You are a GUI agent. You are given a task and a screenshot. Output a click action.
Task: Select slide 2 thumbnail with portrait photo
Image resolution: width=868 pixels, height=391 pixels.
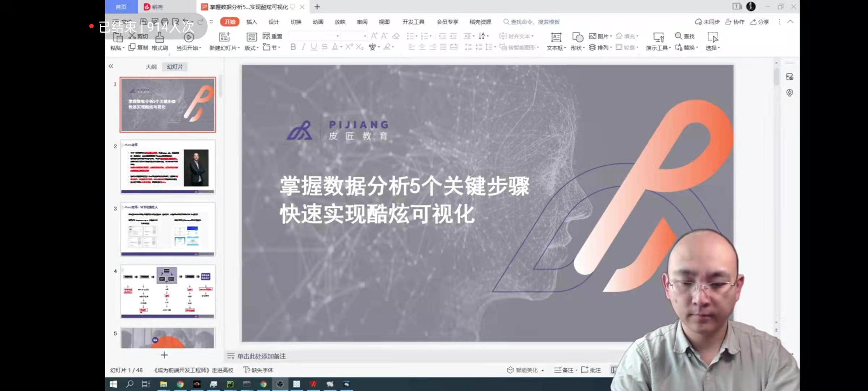pos(168,167)
